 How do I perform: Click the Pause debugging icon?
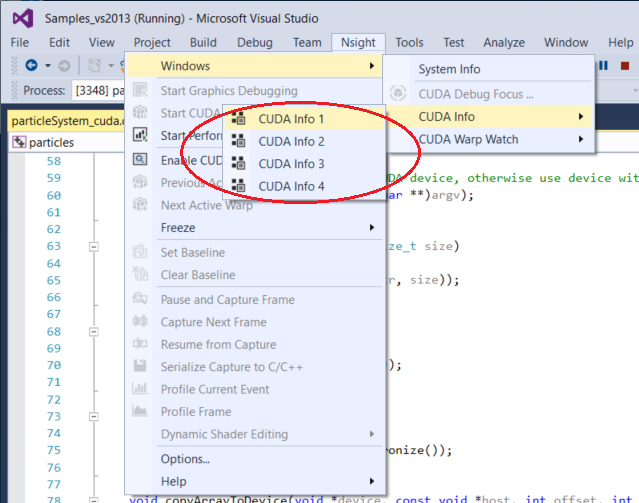(604, 65)
